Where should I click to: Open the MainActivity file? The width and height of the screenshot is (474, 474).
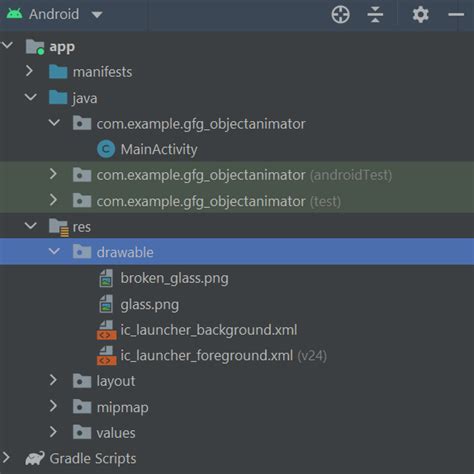click(x=159, y=149)
